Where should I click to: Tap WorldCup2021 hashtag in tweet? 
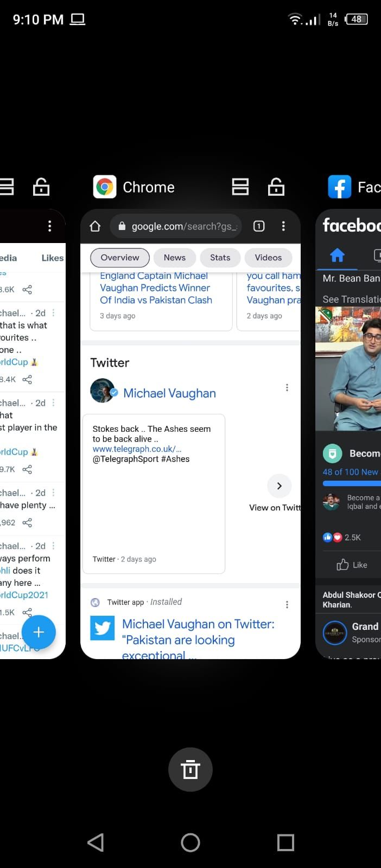pyautogui.click(x=24, y=595)
